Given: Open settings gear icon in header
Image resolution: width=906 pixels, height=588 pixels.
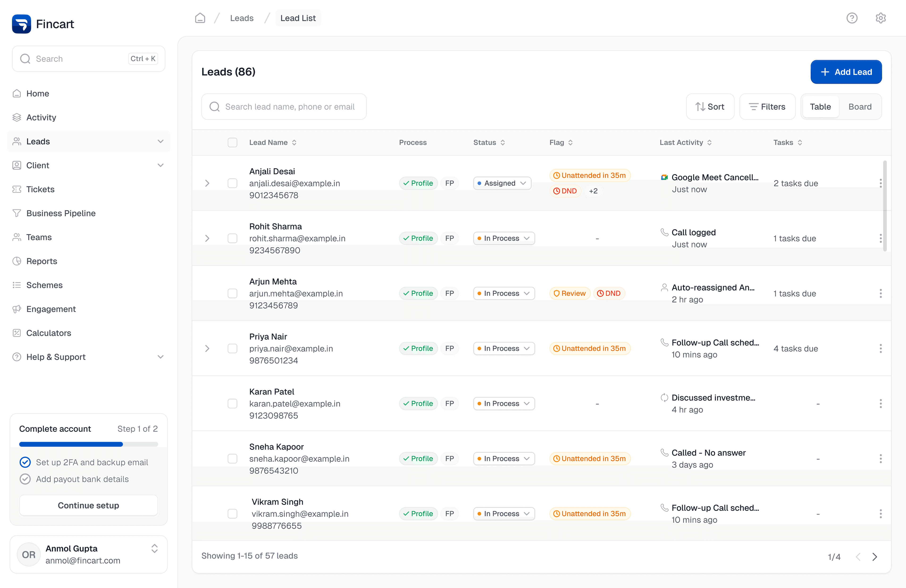Looking at the screenshot, I should (x=881, y=18).
